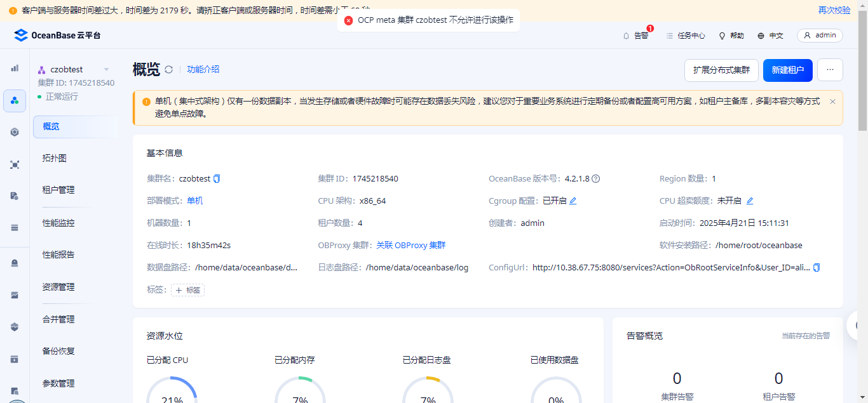Select the highlighted cluster icon in left rail
The width and height of the screenshot is (868, 403).
[15, 101]
